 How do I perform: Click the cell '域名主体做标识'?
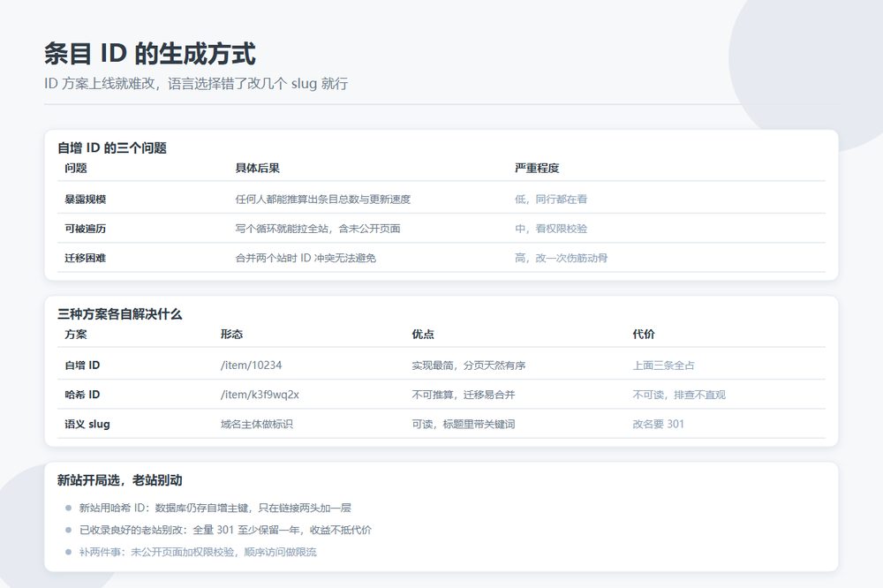(257, 424)
